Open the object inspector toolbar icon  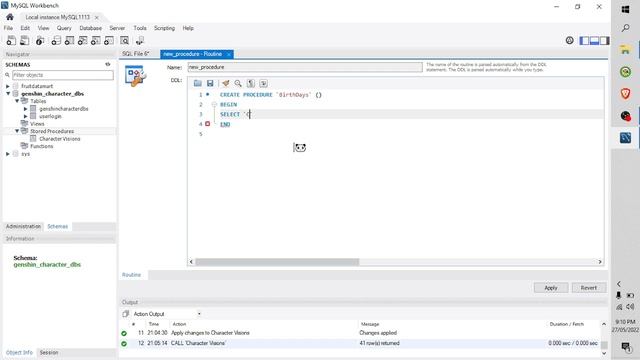[40, 40]
